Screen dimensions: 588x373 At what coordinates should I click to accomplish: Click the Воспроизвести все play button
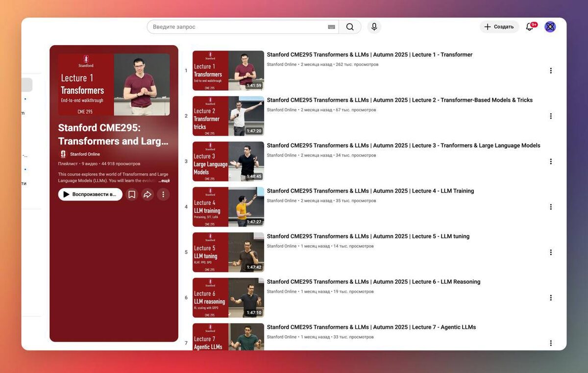click(90, 195)
